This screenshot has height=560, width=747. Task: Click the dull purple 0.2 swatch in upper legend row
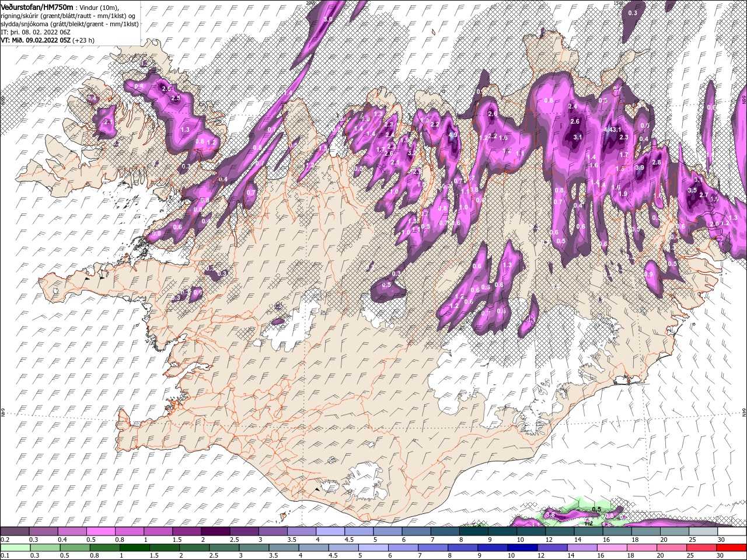(15, 531)
